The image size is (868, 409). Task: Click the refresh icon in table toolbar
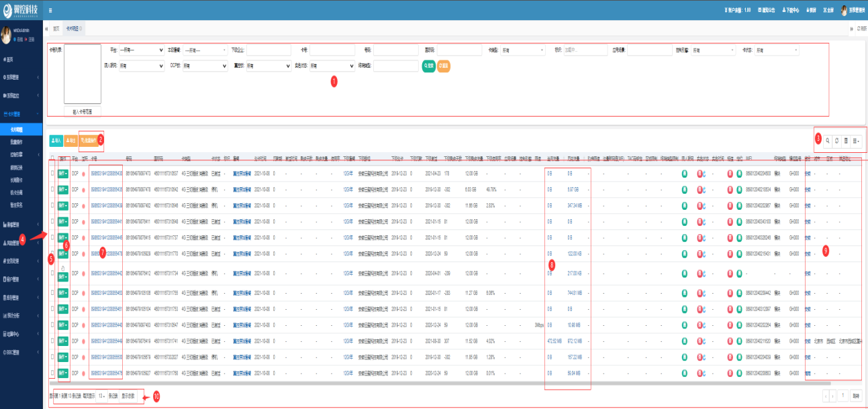tap(836, 141)
